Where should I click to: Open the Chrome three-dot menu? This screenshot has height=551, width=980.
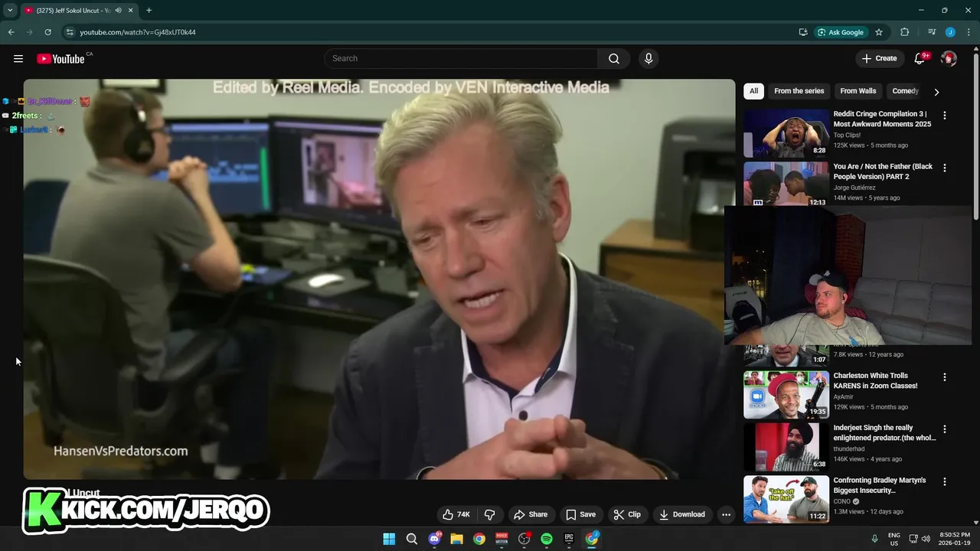click(x=968, y=32)
